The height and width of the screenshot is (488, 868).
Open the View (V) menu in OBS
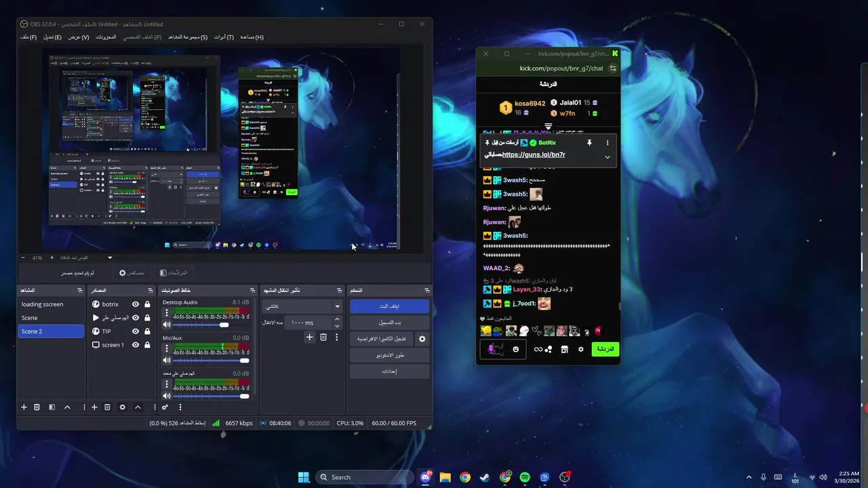click(78, 37)
